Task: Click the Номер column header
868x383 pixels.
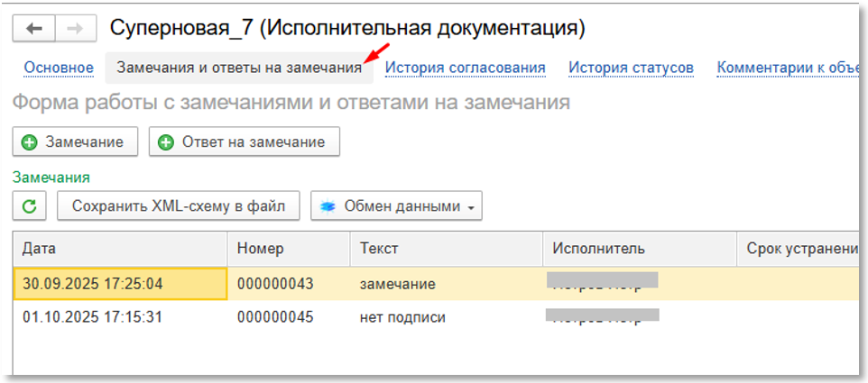Action: pos(288,249)
